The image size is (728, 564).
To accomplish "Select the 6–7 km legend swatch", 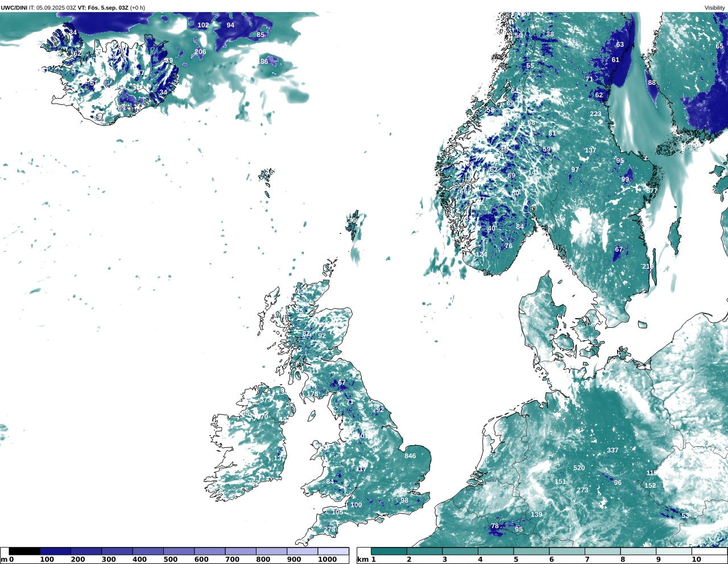I will pos(566,551).
